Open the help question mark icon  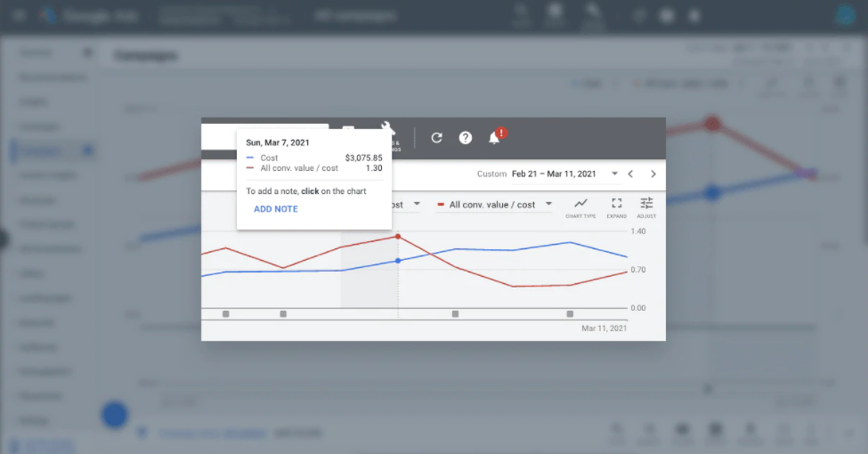[465, 138]
